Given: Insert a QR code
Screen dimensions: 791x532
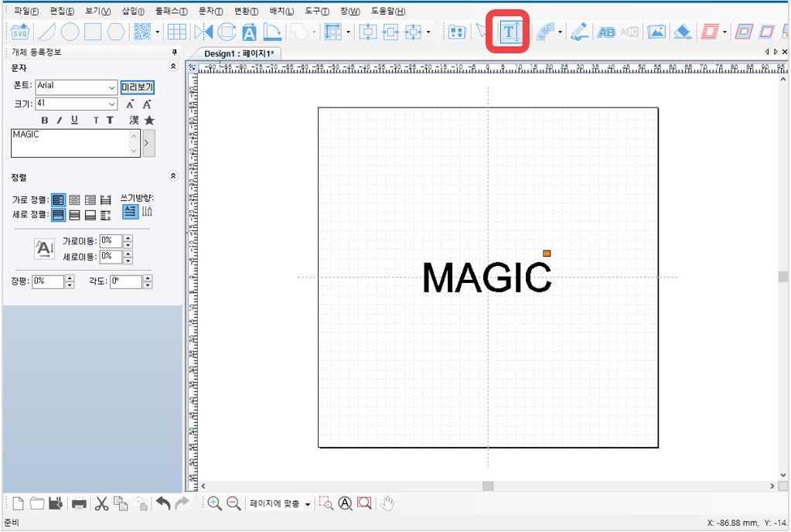Looking at the screenshot, I should click(142, 32).
